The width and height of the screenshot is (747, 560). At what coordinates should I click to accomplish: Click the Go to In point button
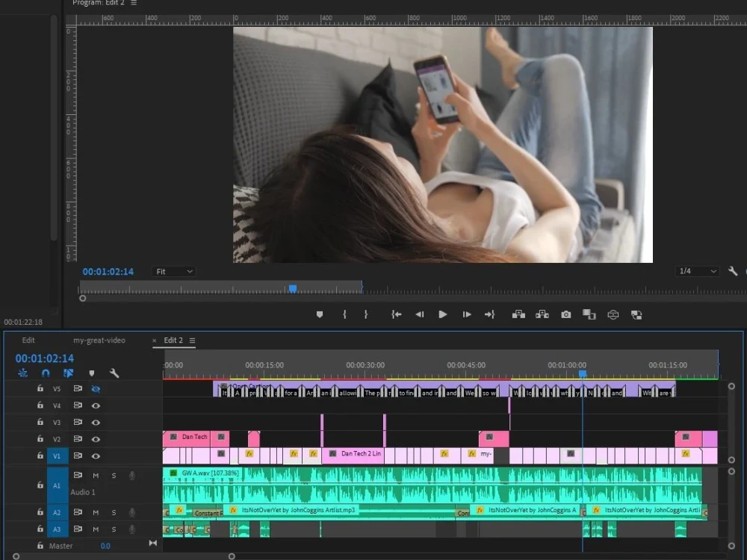pos(397,314)
